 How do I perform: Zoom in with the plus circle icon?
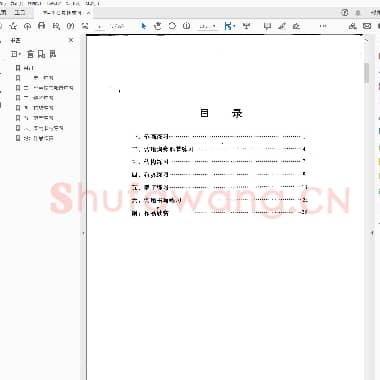[x=186, y=26]
